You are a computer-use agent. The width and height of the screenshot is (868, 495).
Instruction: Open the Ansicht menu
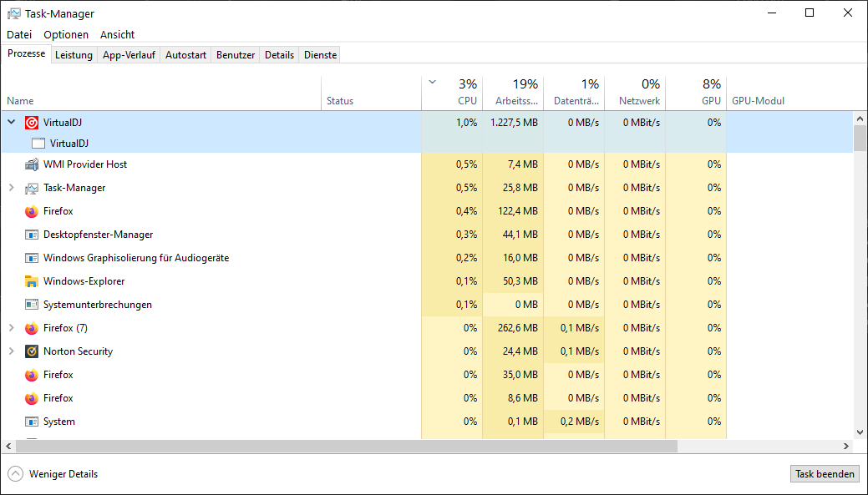click(x=117, y=34)
